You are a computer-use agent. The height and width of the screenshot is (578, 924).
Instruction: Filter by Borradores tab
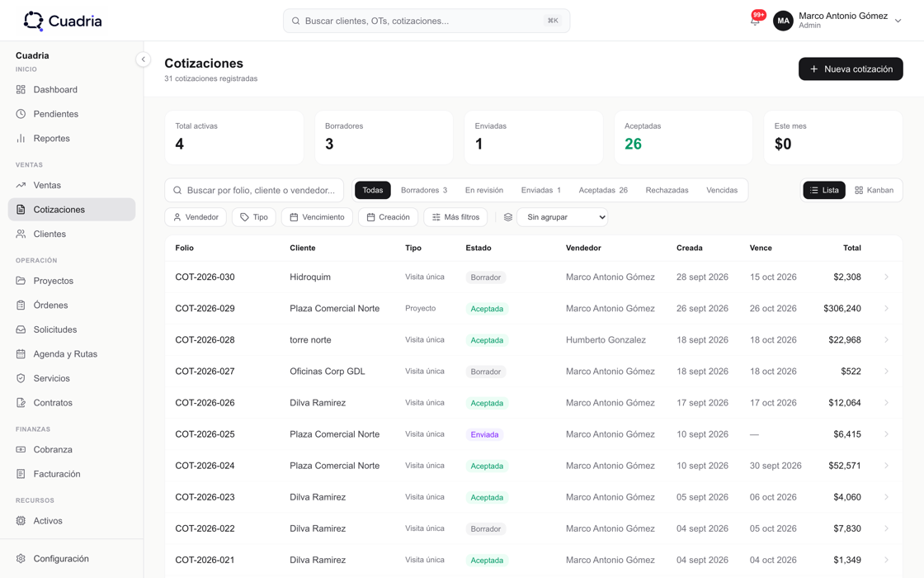point(424,190)
